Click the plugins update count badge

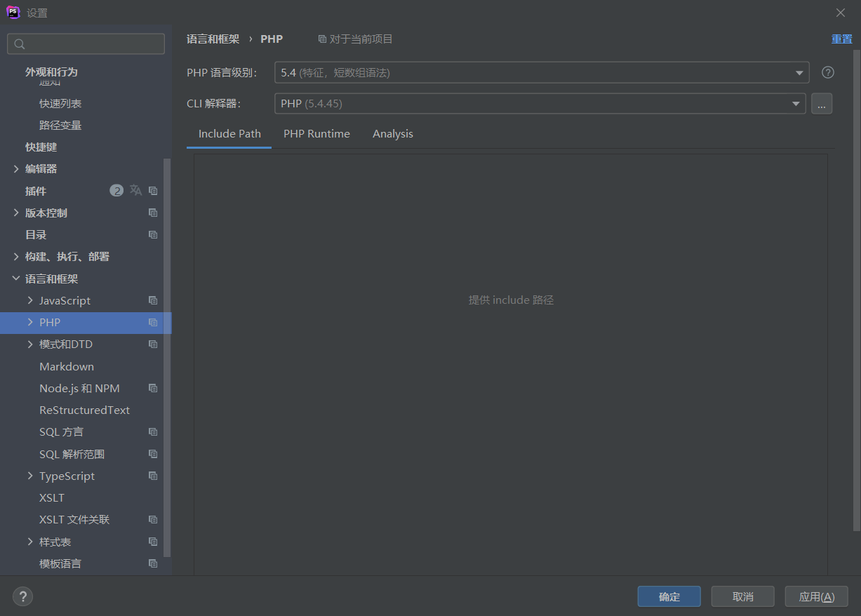point(116,190)
